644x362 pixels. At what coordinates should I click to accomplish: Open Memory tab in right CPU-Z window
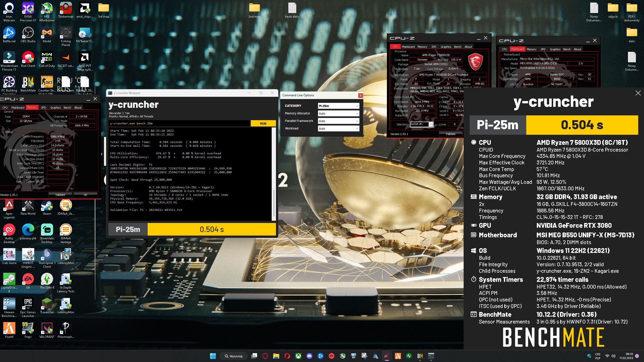tap(531, 49)
